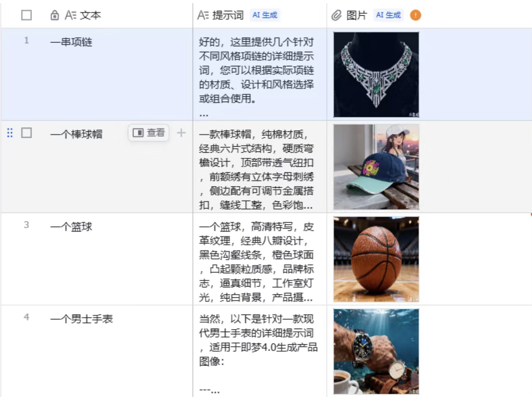Open the men's watch image thumbnail

[376, 352]
